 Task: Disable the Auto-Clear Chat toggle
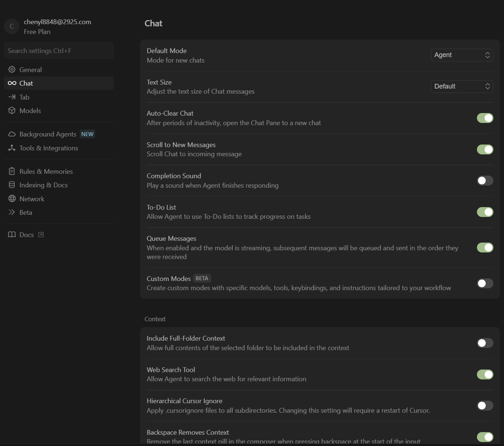click(485, 118)
